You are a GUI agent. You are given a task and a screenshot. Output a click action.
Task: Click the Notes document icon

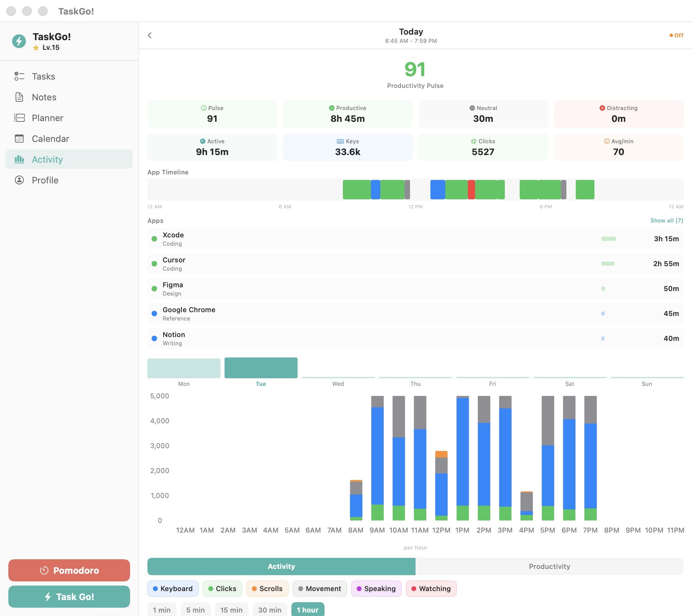point(19,97)
